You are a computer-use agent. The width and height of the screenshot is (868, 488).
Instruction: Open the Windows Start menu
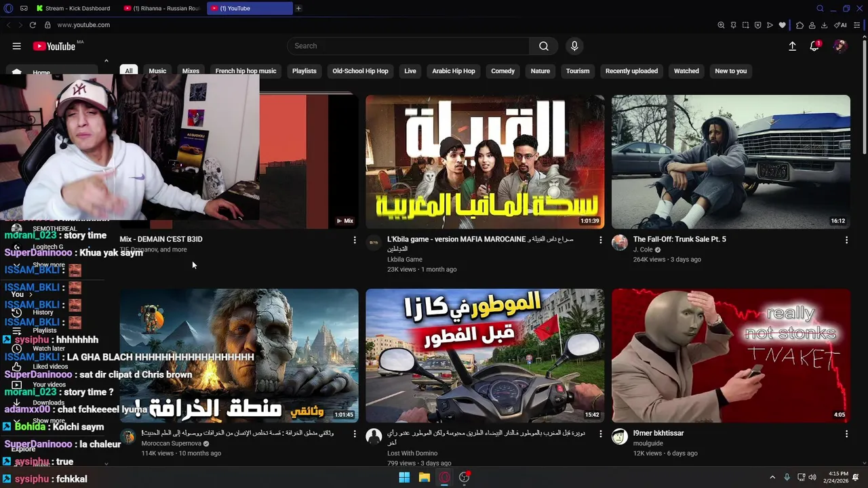click(404, 477)
